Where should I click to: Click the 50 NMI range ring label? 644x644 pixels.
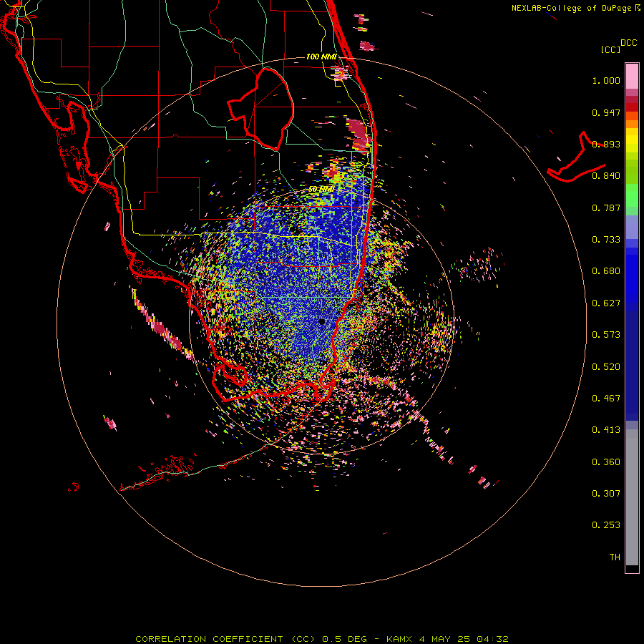point(321,190)
